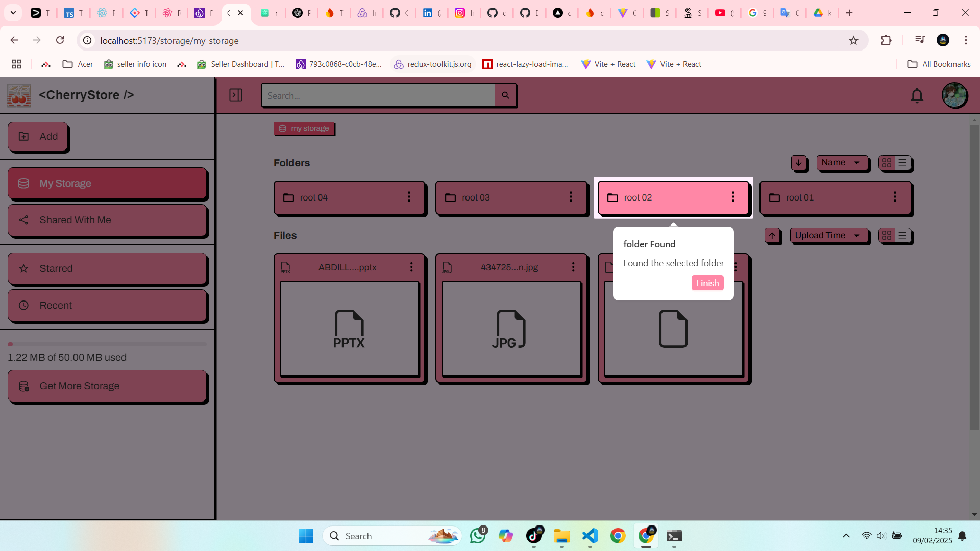Click the Get More Storage button
This screenshot has height=551, width=980.
tap(109, 386)
